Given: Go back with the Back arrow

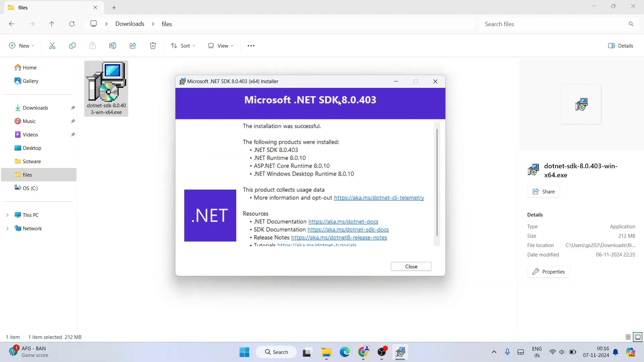Looking at the screenshot, I should click(x=11, y=24).
